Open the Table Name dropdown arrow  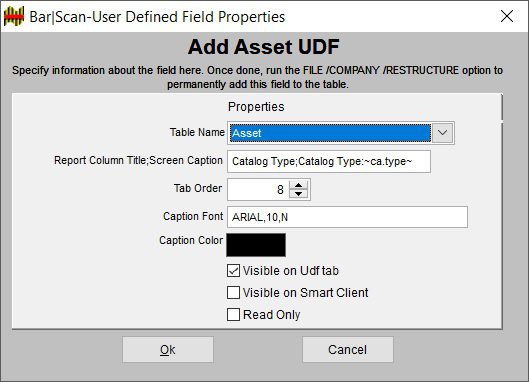tap(442, 133)
